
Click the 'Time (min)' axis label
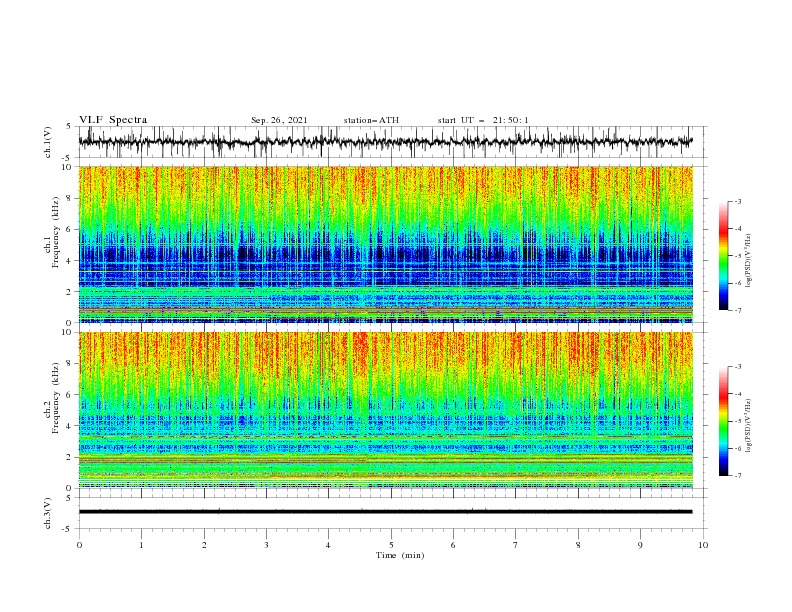click(400, 555)
